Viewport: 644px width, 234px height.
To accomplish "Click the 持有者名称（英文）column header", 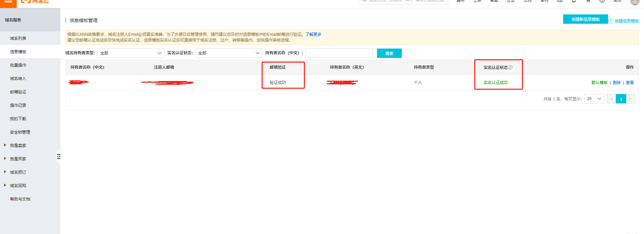I will [x=347, y=67].
